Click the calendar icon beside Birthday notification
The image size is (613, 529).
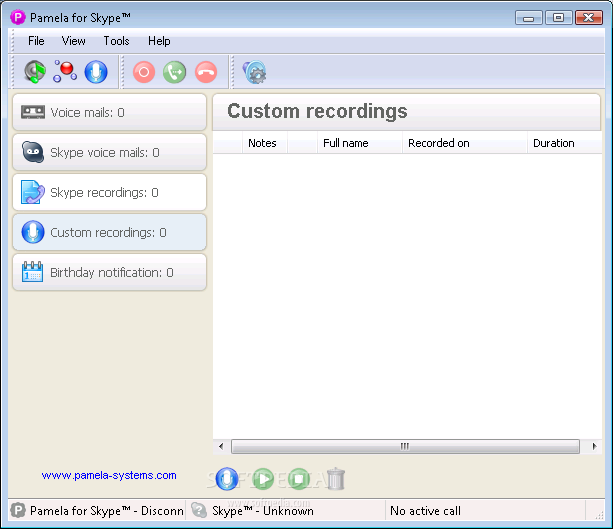33,272
